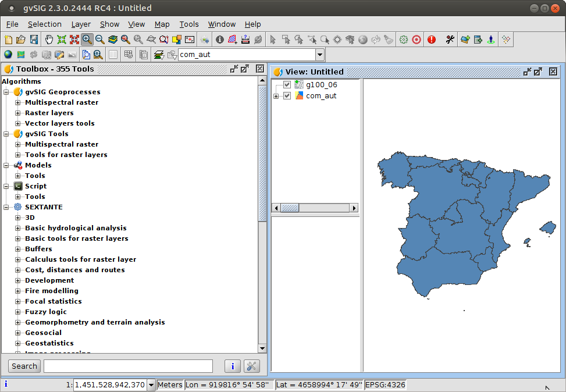Open the Information tool in toolbar
566x392 pixels.
[x=219, y=40]
